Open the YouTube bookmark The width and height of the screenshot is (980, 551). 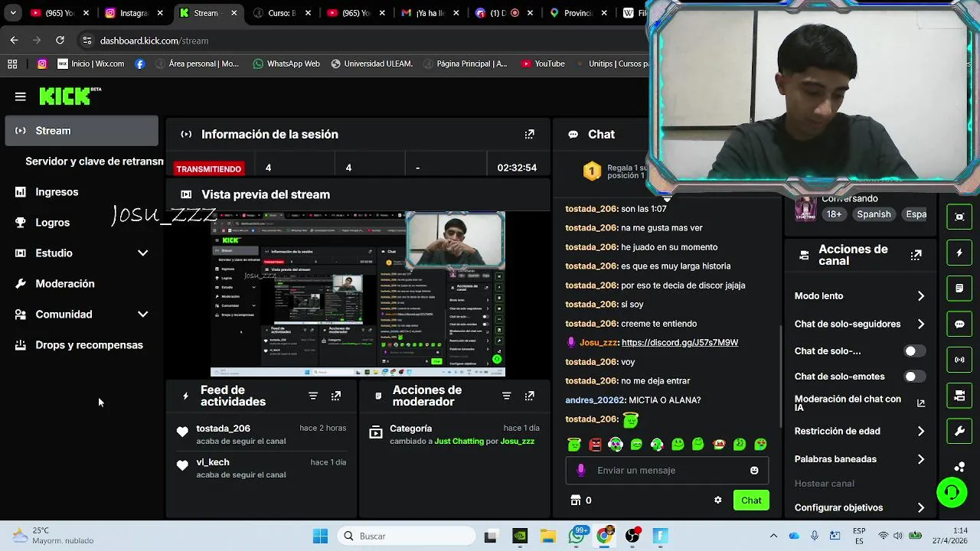pos(543,64)
